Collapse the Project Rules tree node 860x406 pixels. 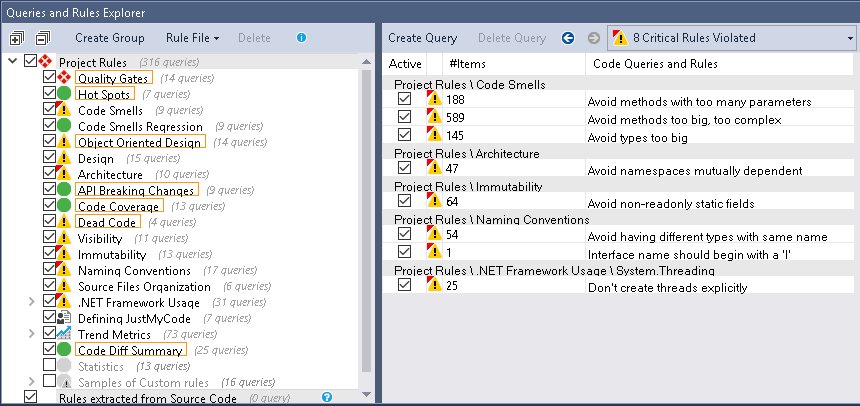pos(13,62)
